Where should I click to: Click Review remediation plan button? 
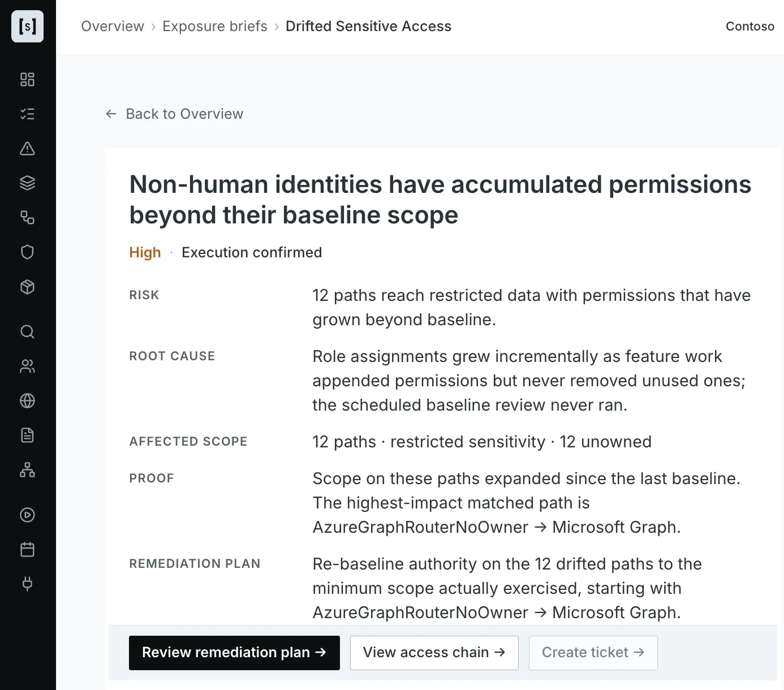click(234, 653)
